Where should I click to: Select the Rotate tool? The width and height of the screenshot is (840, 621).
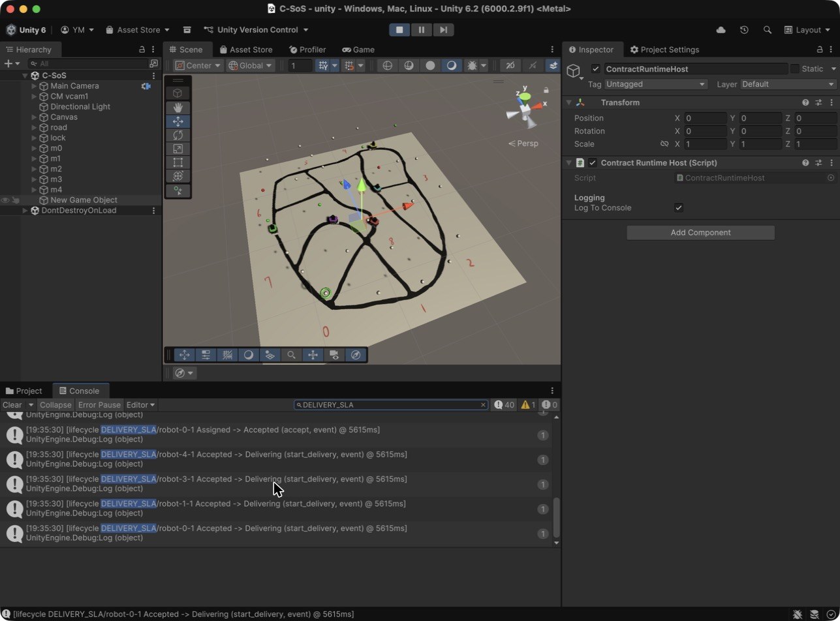(x=178, y=135)
